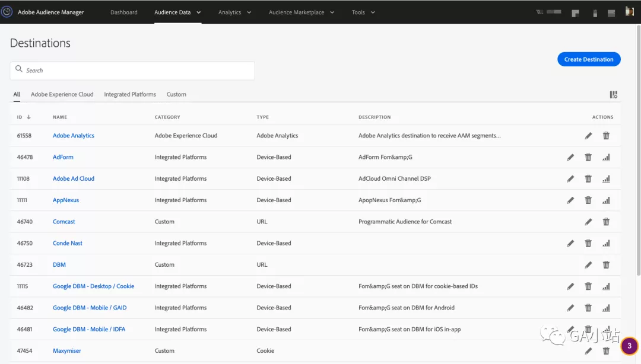Expand the Analytics menu chevron
641x364 pixels.
tap(249, 12)
